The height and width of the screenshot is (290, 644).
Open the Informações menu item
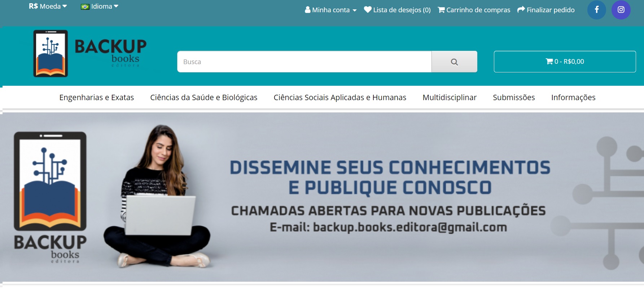[x=573, y=97]
